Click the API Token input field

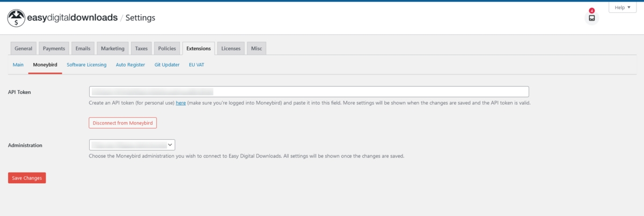(309, 92)
